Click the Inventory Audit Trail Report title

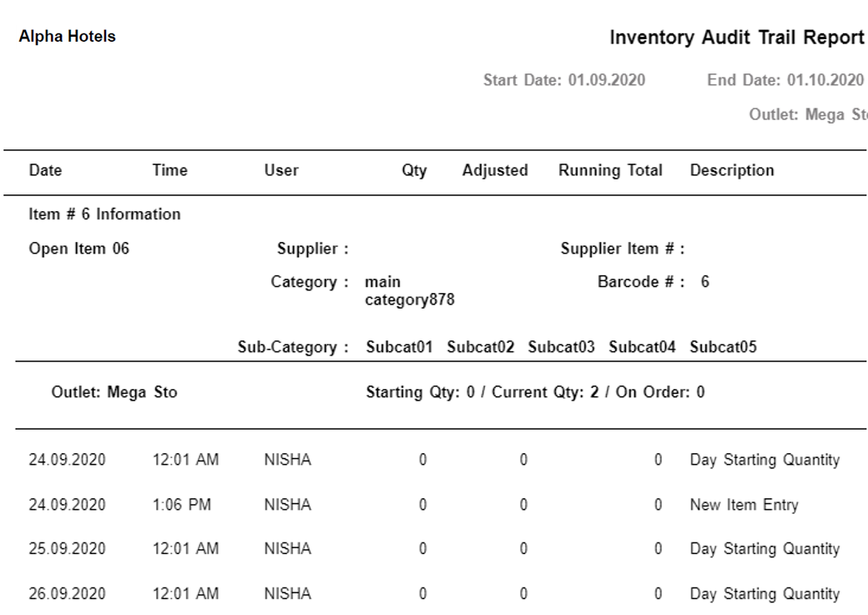(x=739, y=36)
